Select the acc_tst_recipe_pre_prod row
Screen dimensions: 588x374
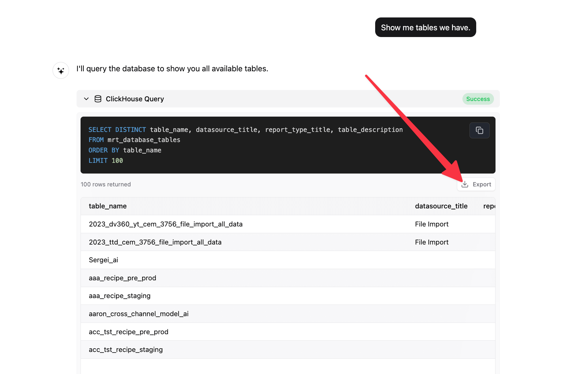[x=128, y=332]
